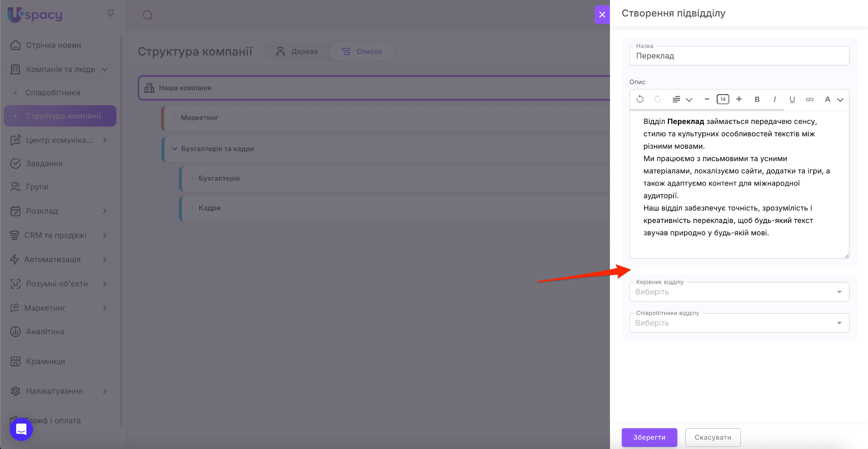Open the chat support widget icon
Screen dimensions: 868x449
(21, 429)
